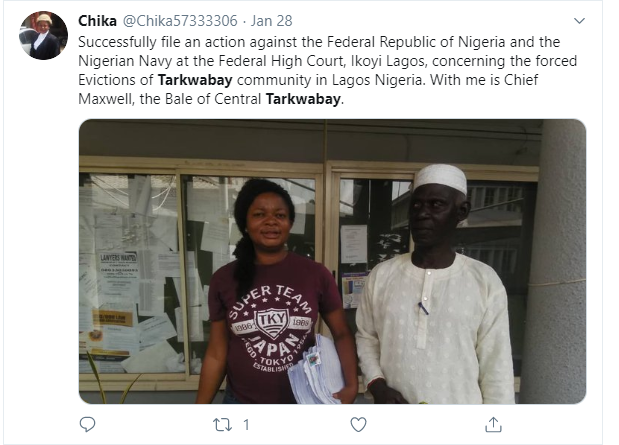Click the retweet count number 1

click(x=246, y=424)
